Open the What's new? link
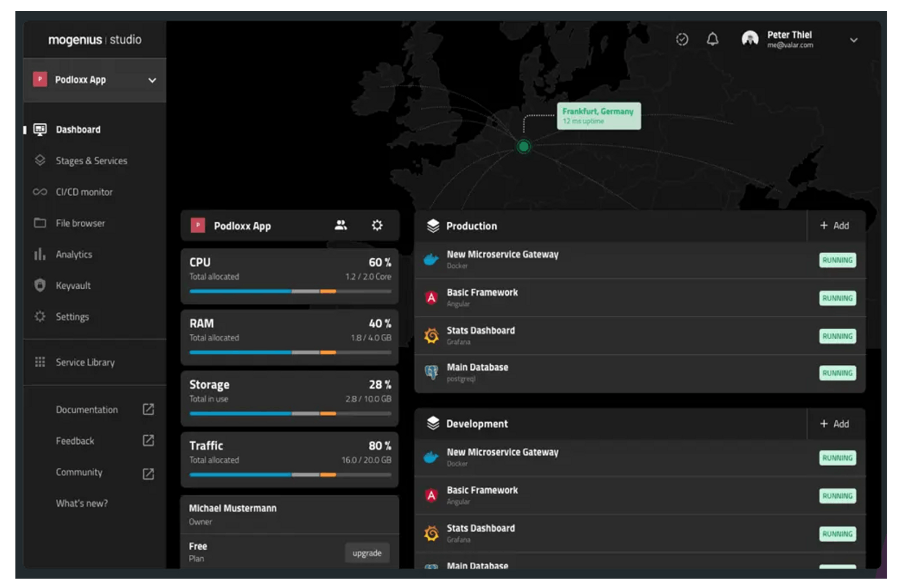This screenshot has height=588, width=899. point(82,504)
